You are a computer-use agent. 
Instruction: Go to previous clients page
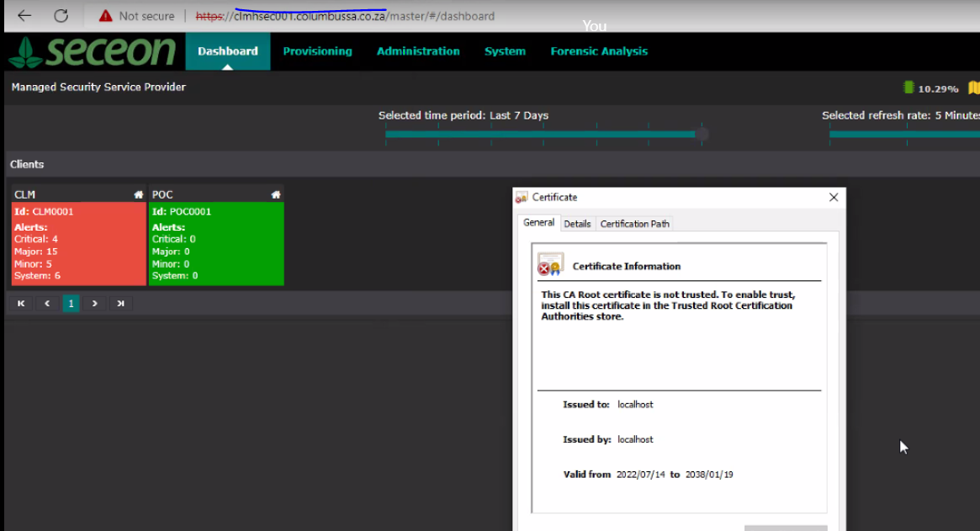tap(47, 303)
